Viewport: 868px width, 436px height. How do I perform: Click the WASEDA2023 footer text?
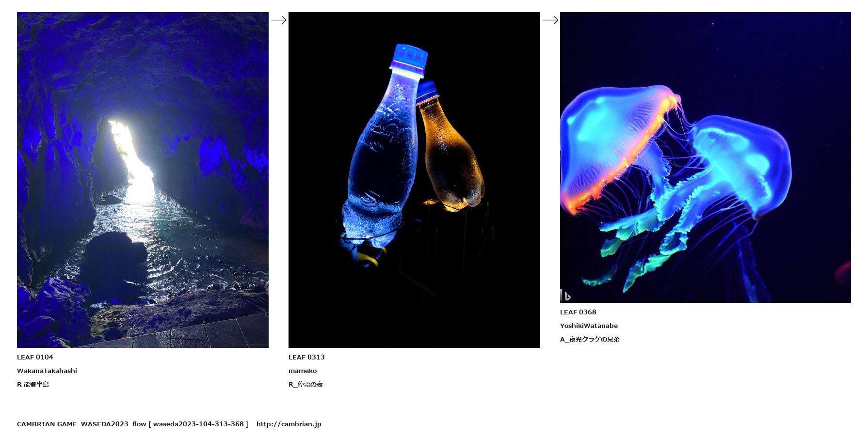point(104,424)
